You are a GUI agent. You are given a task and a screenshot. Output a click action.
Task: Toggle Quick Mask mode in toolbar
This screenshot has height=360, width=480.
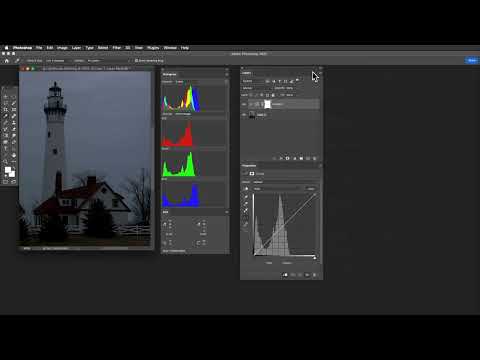[6, 182]
